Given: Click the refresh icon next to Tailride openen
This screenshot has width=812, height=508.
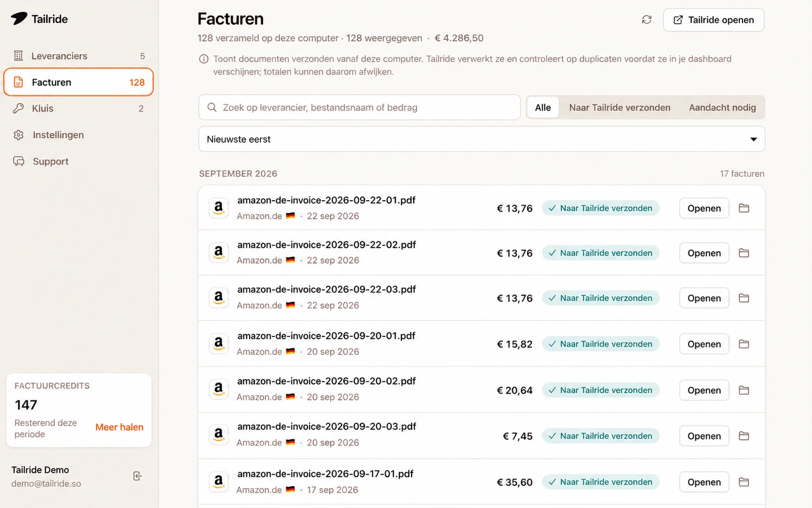Looking at the screenshot, I should 647,20.
